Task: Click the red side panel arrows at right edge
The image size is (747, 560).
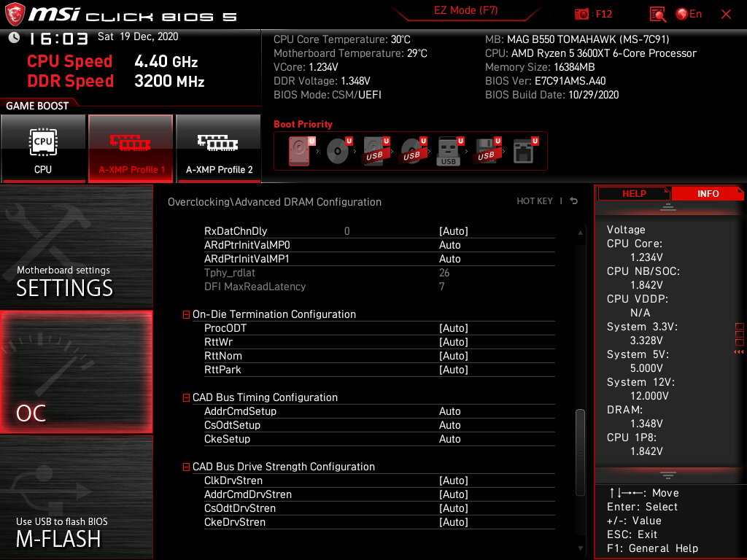Action: 739,351
